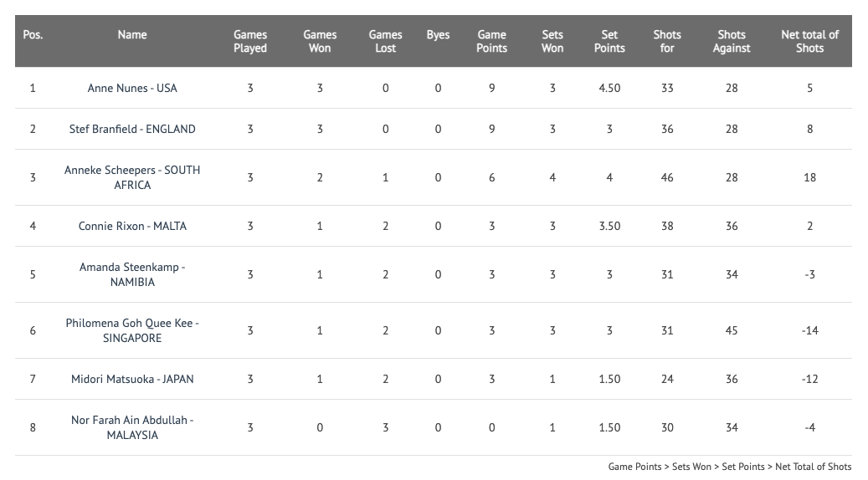Viewport: 868px width, 480px height.
Task: Click the Name column header
Action: coord(132,35)
